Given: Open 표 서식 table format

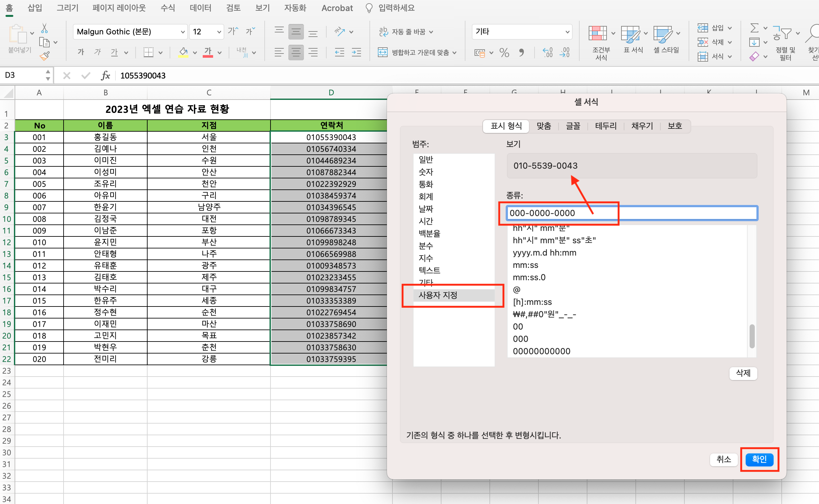Looking at the screenshot, I should tap(633, 39).
